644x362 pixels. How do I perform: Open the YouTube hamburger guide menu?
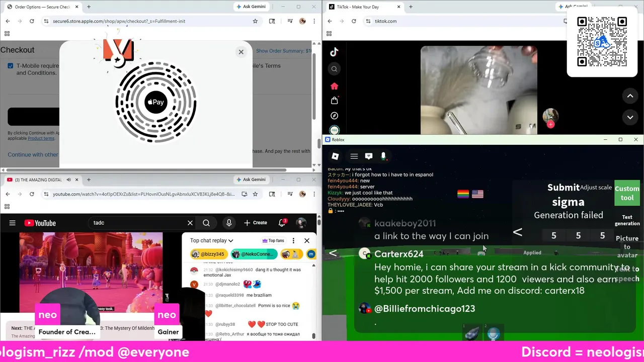coord(13,223)
